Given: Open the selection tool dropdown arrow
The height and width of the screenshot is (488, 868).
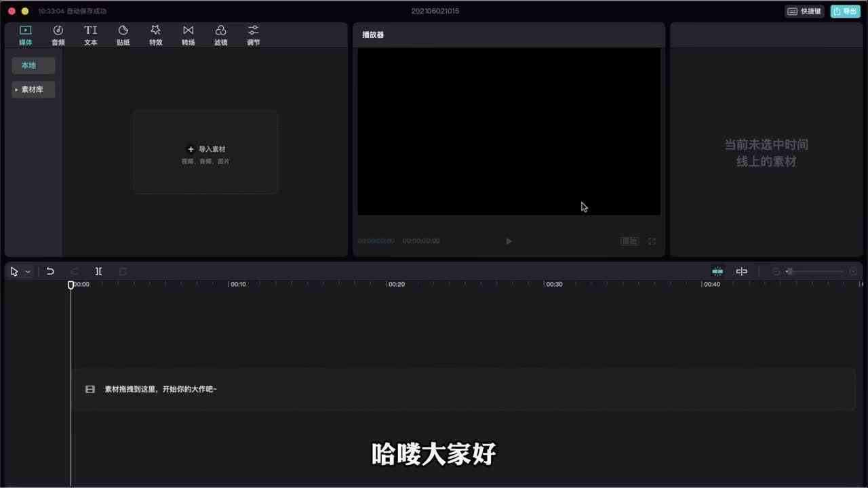Looking at the screenshot, I should click(28, 272).
